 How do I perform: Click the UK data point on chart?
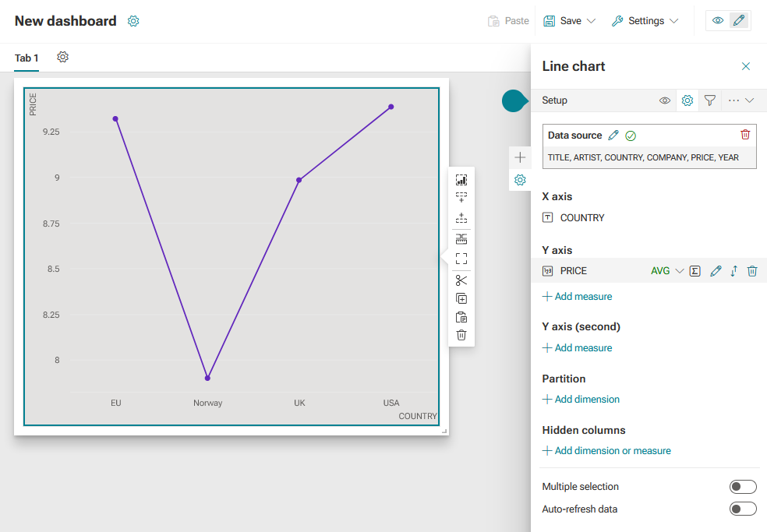coord(299,180)
